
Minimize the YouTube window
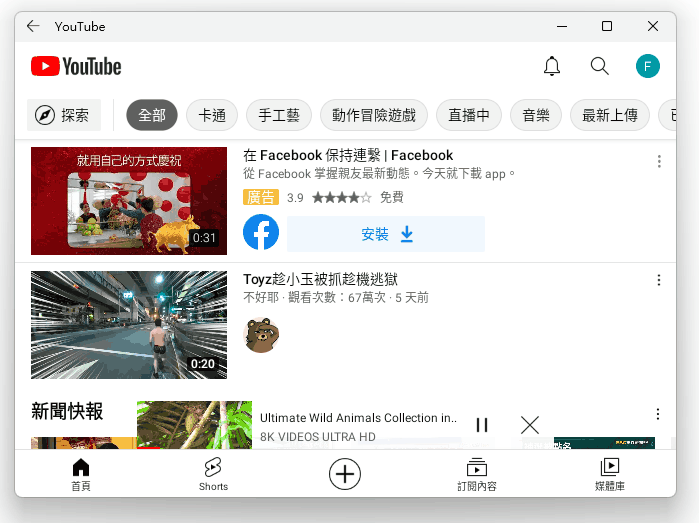(562, 26)
